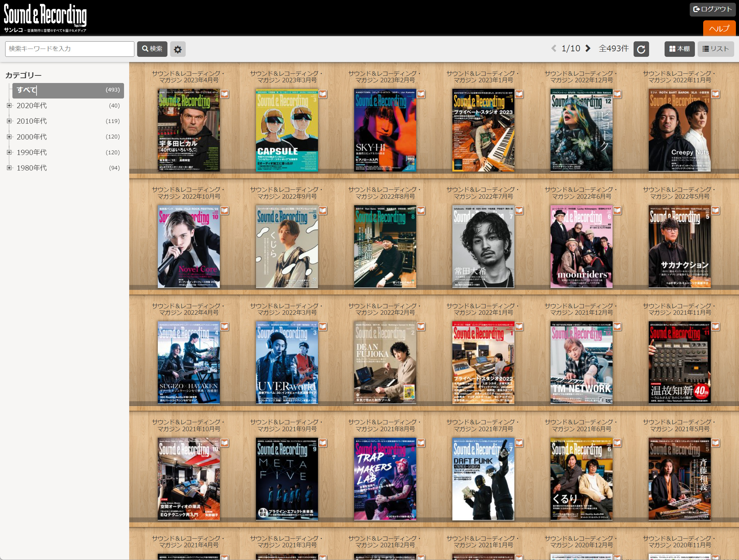Click the book icon on the 2023年4月号 issue
The height and width of the screenshot is (560, 739).
tap(225, 94)
